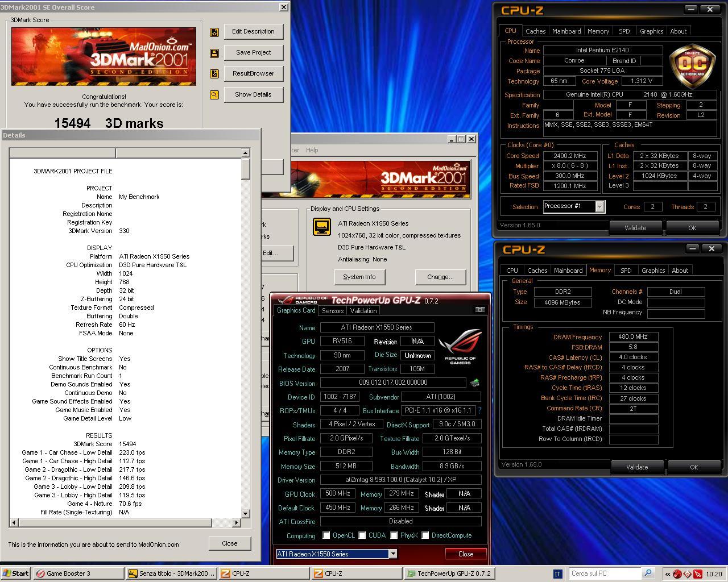Viewport: 728px width, 582px height.
Task: Click the BIOS Version field in GPU-Z
Action: click(393, 383)
